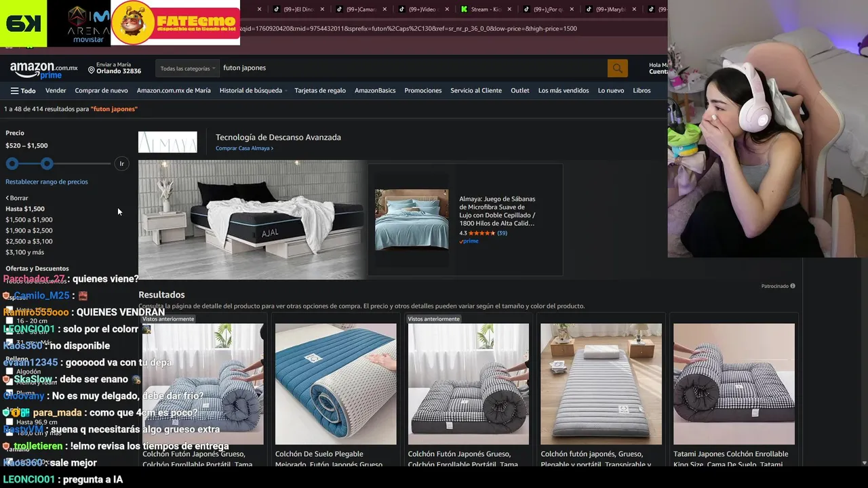
Task: Open the blue 'Colchón De Suelo Plegable' image
Action: point(336,384)
